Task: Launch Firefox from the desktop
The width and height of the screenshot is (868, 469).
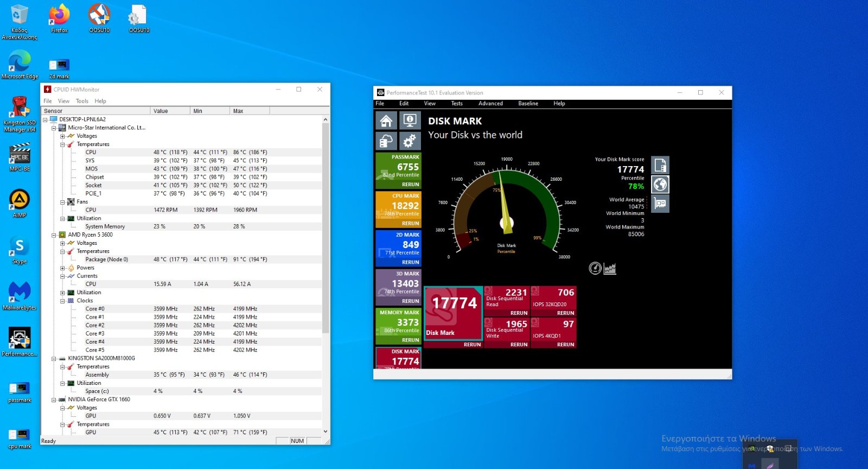Action: click(59, 19)
